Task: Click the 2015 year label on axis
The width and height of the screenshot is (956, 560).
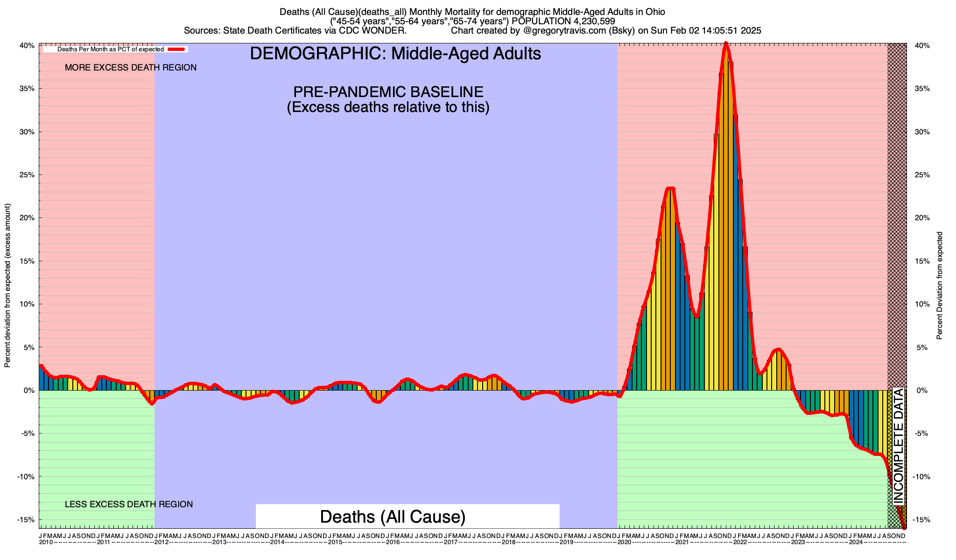Action: pyautogui.click(x=335, y=542)
